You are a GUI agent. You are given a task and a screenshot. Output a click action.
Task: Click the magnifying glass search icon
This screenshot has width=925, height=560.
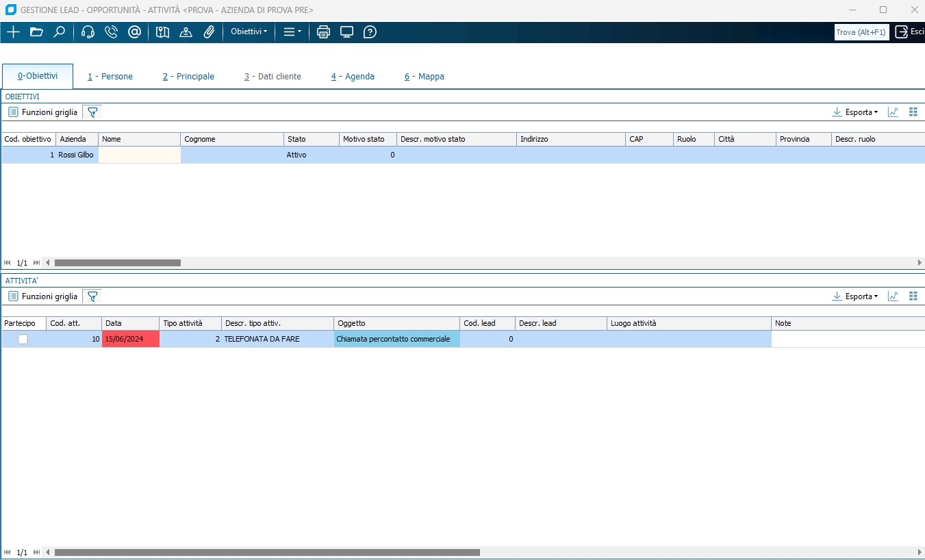(x=60, y=32)
